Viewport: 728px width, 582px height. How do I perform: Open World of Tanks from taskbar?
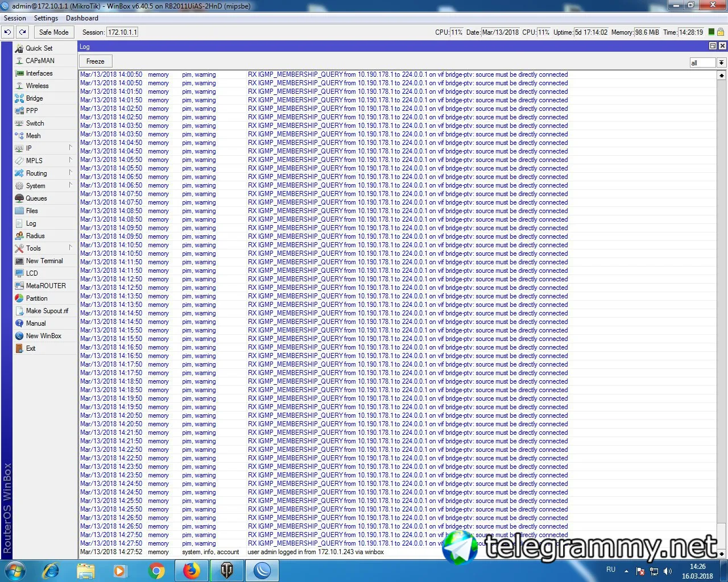point(227,570)
